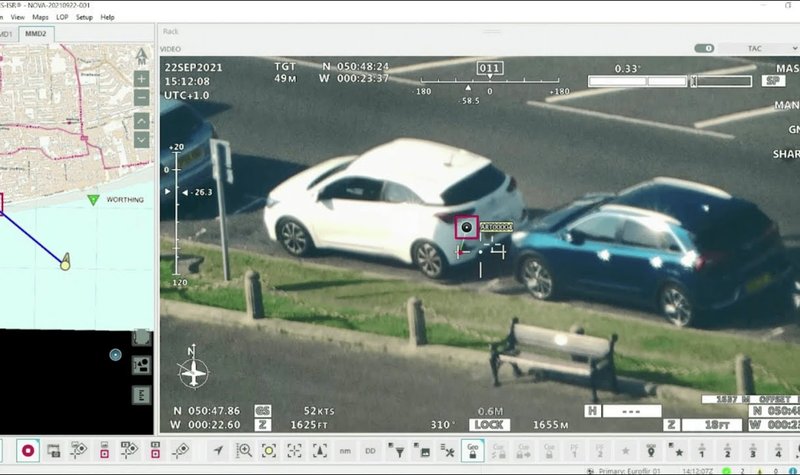Click the green WORTHING waypoint marker
Viewport: 800px width, 475px height.
(x=93, y=199)
